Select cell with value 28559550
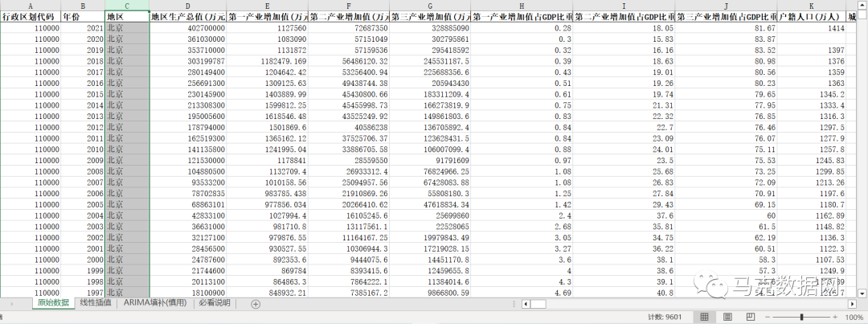This screenshot has height=324, width=868. (349, 160)
